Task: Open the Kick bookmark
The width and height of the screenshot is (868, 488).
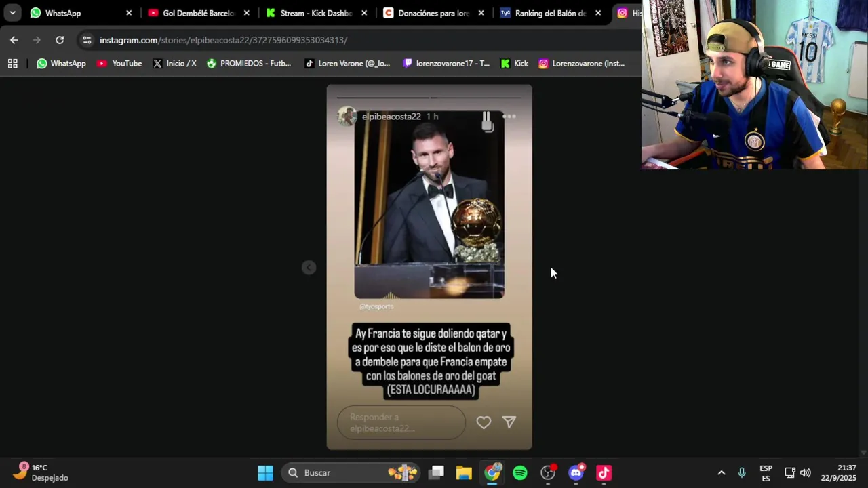Action: [x=514, y=63]
